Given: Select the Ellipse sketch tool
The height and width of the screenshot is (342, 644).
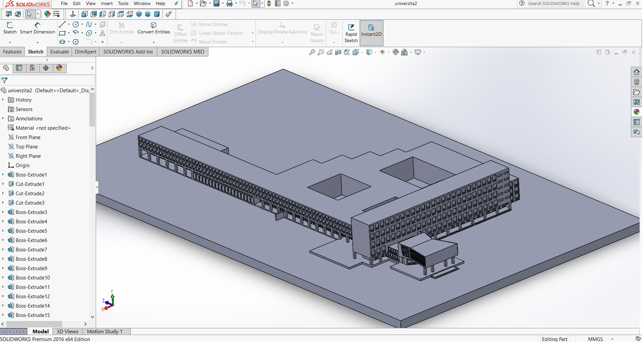Looking at the screenshot, I should tap(89, 33).
